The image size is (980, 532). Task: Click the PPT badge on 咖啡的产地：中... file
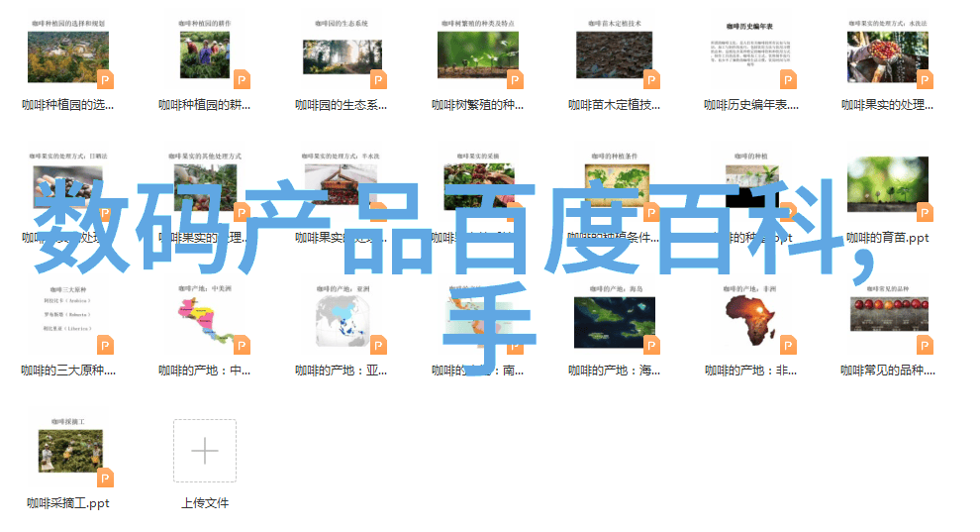242,345
